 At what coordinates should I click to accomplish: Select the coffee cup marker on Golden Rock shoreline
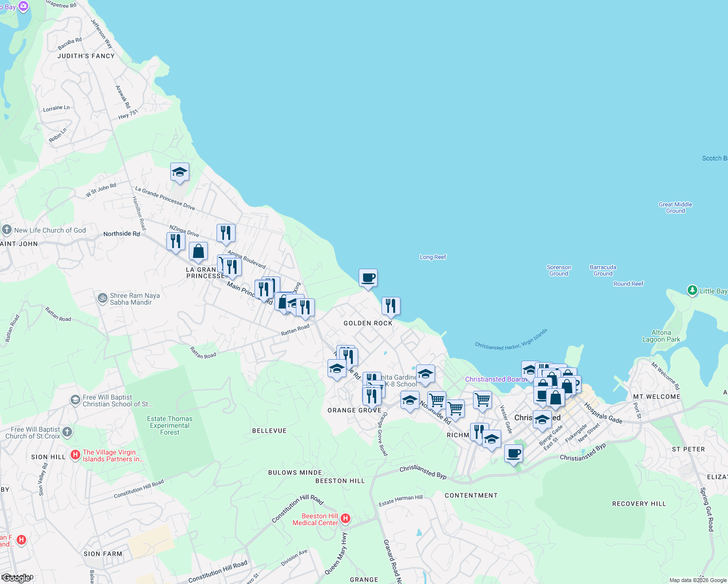(x=368, y=278)
